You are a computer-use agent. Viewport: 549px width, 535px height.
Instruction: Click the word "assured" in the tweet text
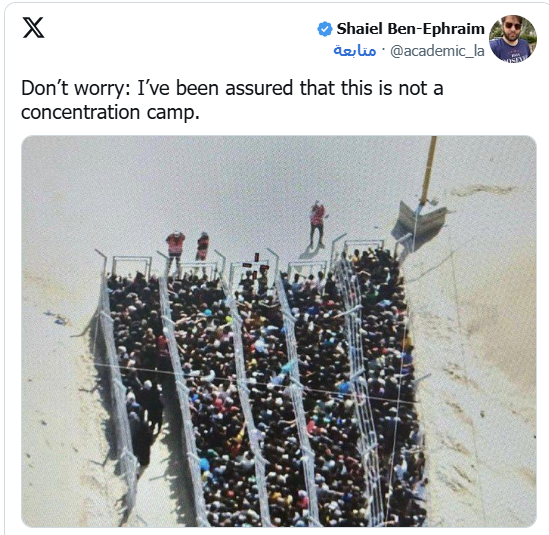point(259,88)
